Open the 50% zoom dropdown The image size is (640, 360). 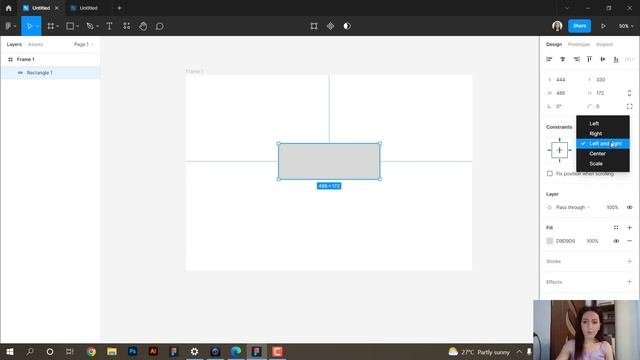point(626,26)
